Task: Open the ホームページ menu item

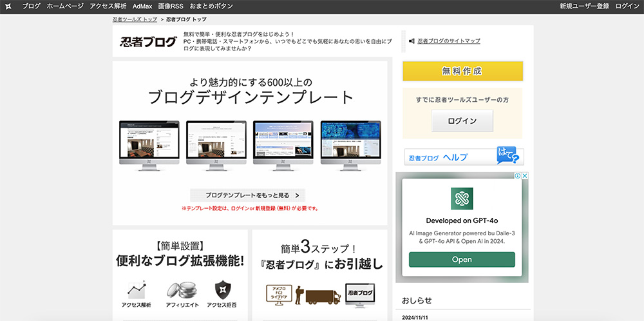Action: 65,6
